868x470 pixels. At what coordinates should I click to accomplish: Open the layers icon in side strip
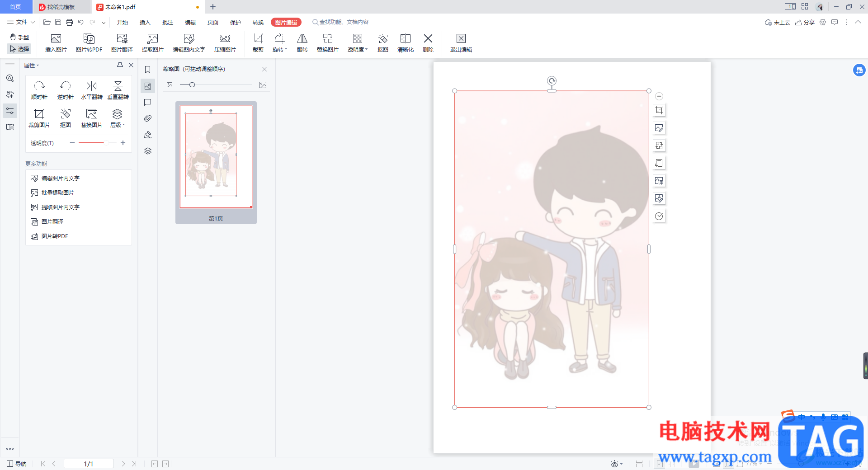tap(148, 151)
